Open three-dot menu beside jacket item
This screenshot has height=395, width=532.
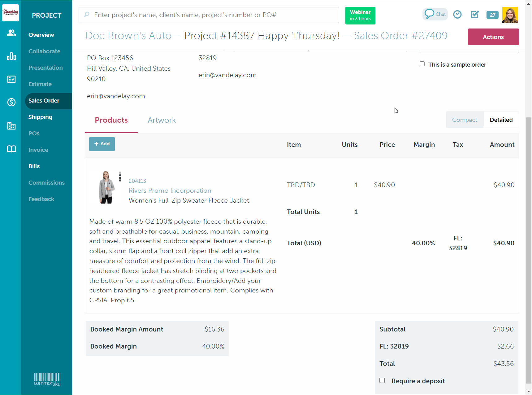click(x=120, y=177)
